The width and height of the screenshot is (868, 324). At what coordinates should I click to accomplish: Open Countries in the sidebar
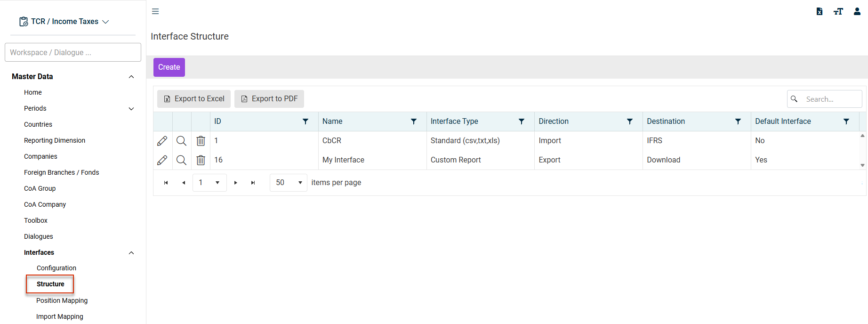38,124
